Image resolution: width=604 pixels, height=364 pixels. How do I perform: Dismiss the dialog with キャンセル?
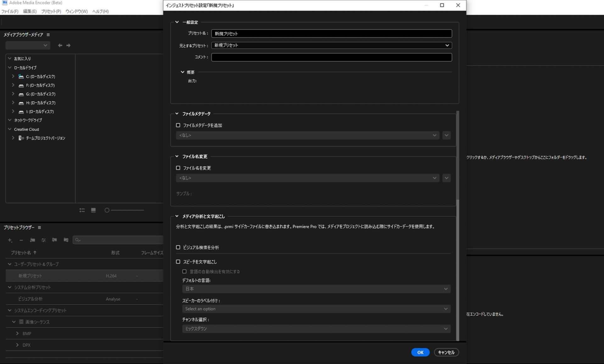tap(446, 352)
